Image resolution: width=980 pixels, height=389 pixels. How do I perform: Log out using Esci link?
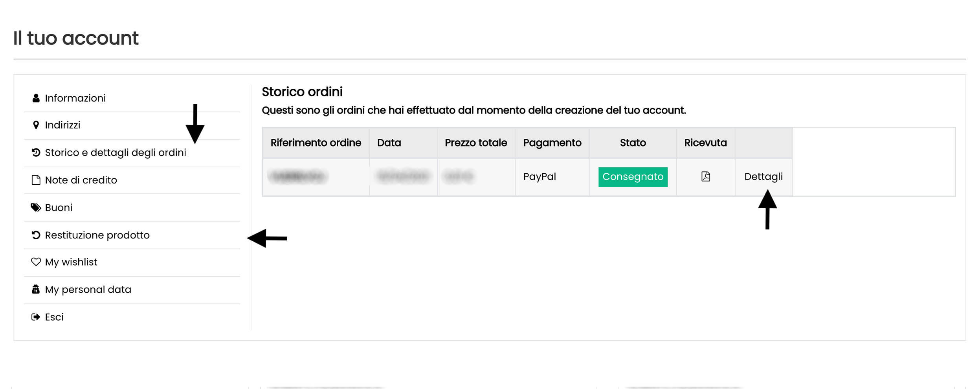tap(54, 317)
